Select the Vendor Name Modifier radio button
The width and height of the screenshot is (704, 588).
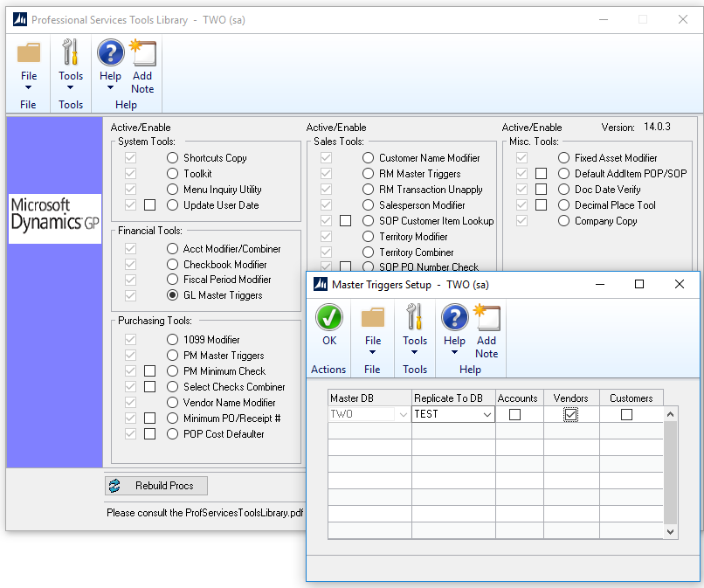[x=172, y=403]
